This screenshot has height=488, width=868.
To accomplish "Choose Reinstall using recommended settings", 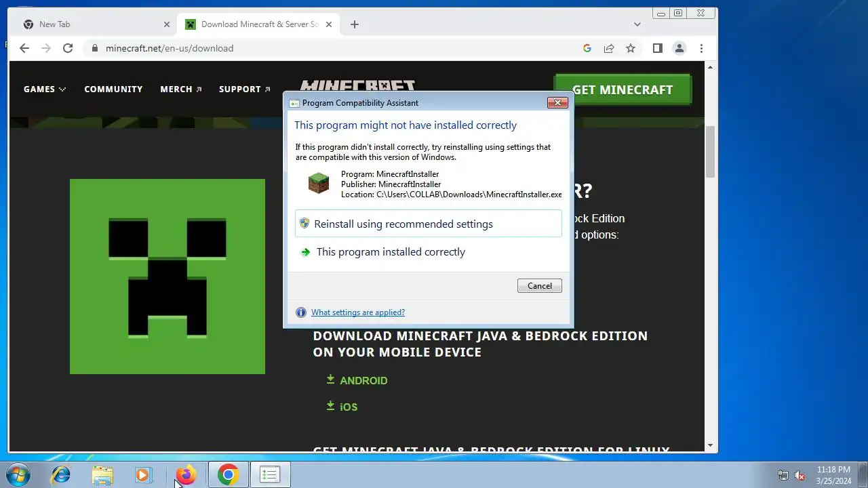I will [x=429, y=224].
